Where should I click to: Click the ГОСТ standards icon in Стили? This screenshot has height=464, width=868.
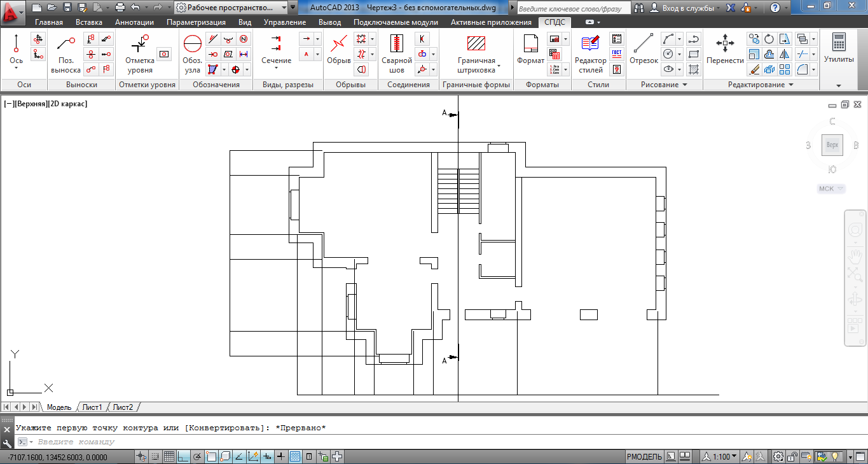click(x=616, y=53)
